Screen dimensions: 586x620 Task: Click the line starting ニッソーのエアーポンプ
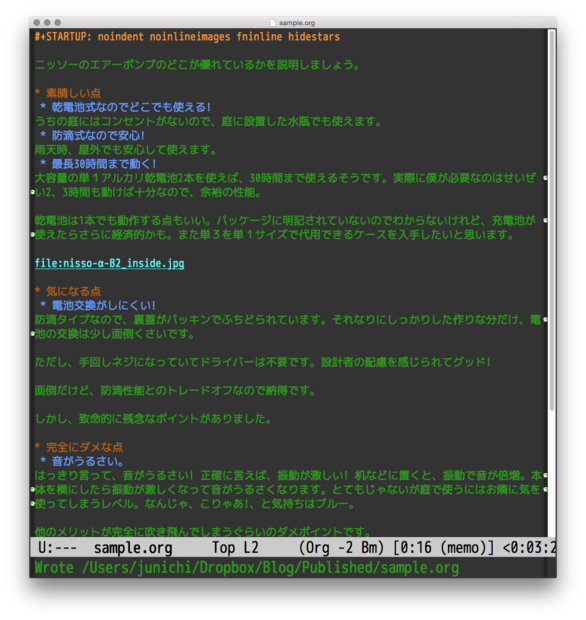click(x=197, y=65)
